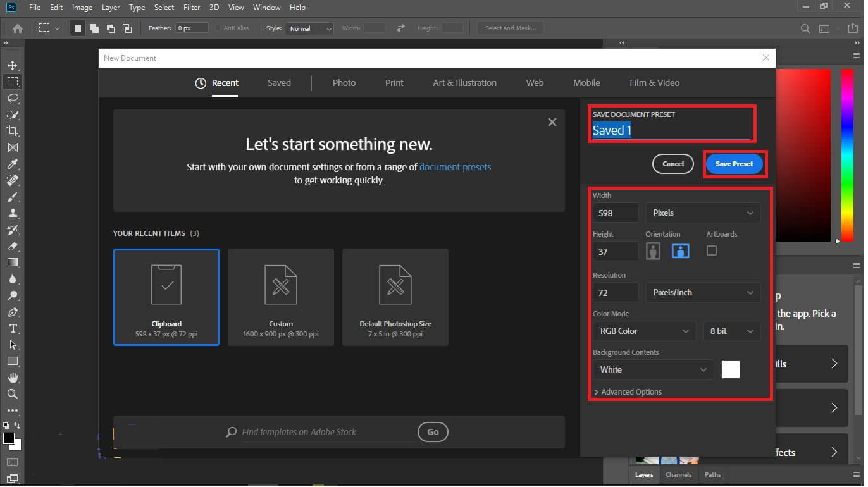Screen dimensions: 868x487
Task: Switch to the Film & Video tab
Action: 654,83
